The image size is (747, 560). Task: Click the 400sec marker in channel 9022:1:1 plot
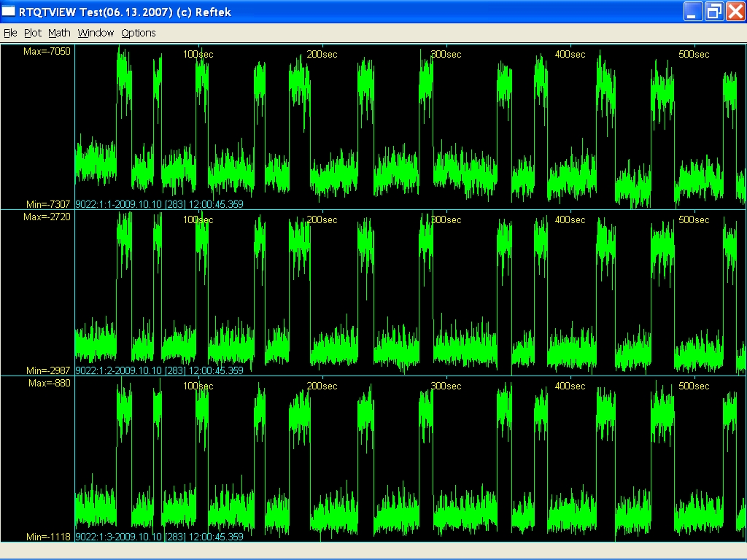(x=570, y=54)
